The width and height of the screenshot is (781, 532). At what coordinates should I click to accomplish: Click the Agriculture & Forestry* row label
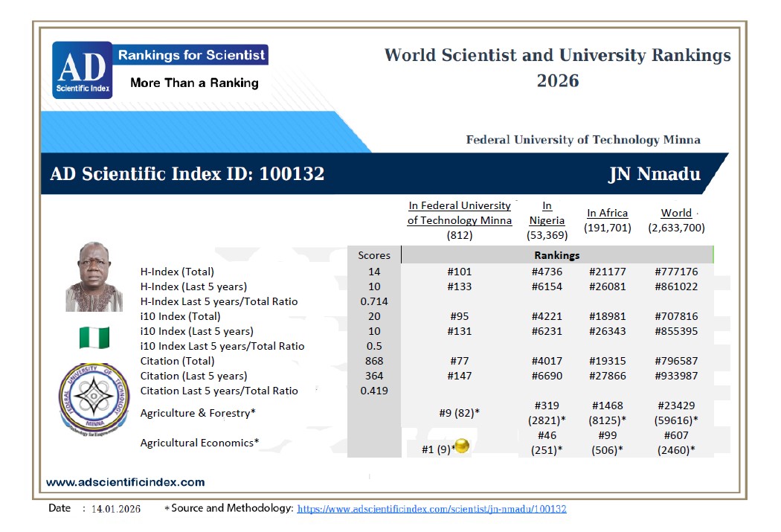[x=198, y=413]
